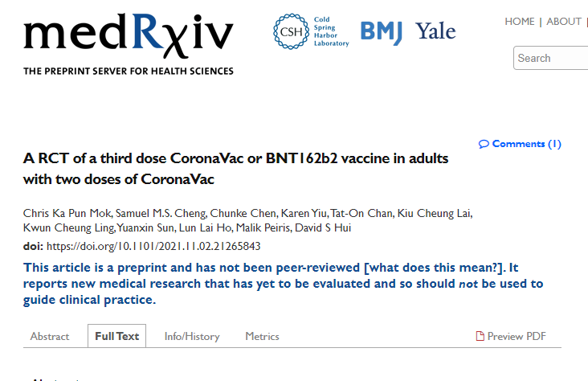Click the BMJ logo
This screenshot has height=381, width=588.
pyautogui.click(x=382, y=33)
